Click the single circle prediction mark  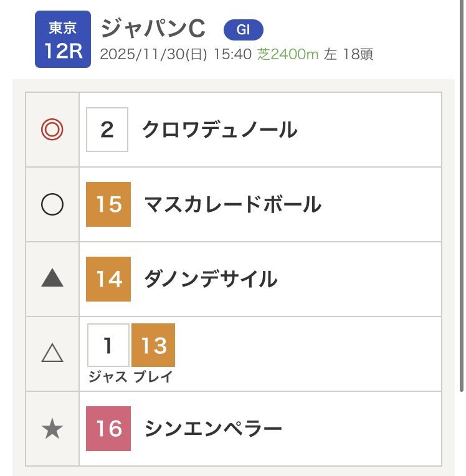[52, 204]
